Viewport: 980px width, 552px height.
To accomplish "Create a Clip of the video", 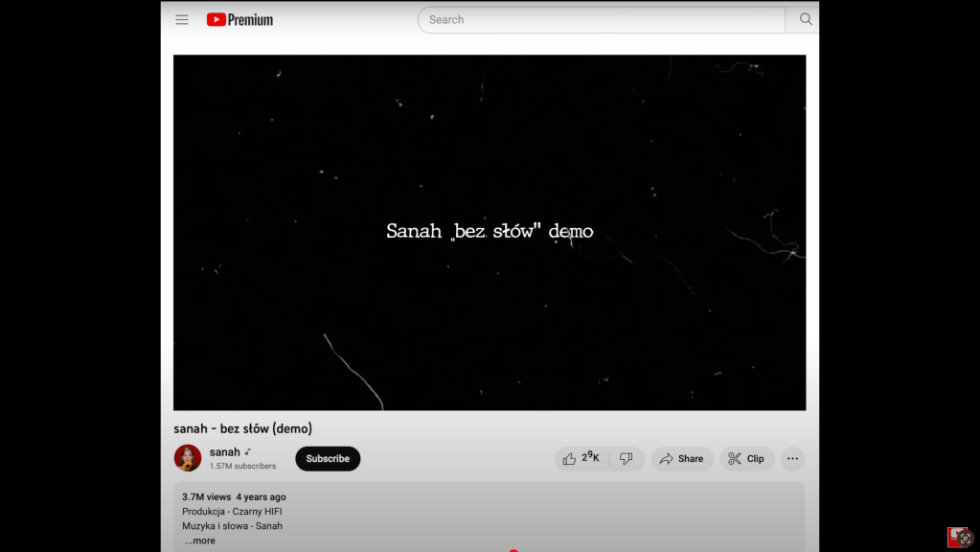I will (x=746, y=459).
